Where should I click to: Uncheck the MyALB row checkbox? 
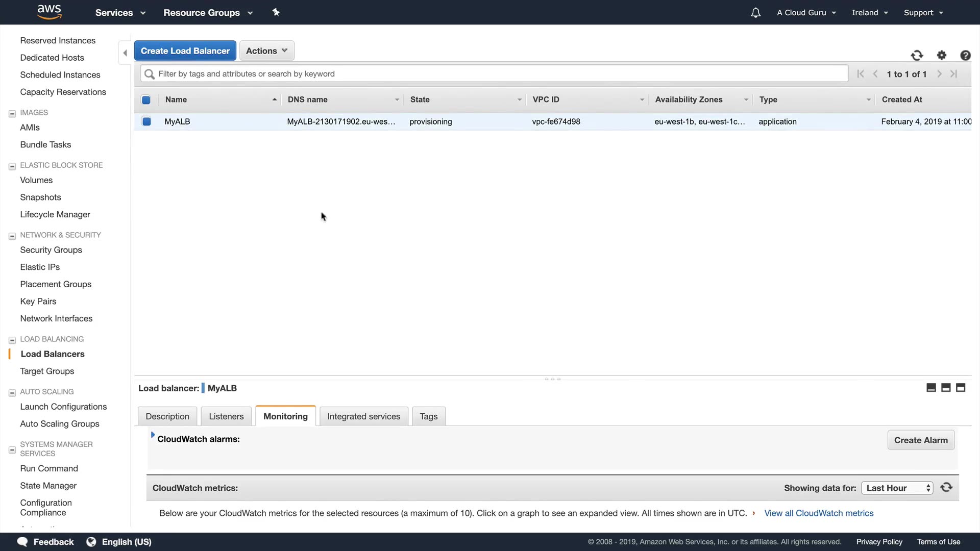(146, 121)
